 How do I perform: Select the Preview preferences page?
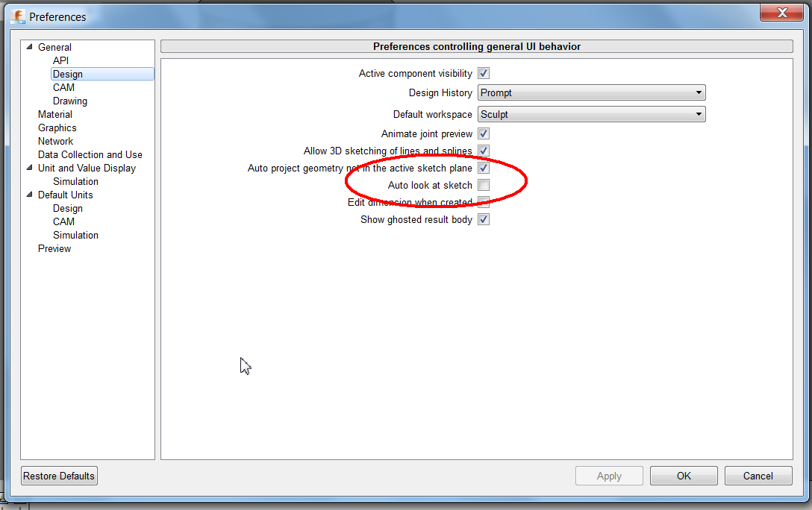pyautogui.click(x=54, y=248)
